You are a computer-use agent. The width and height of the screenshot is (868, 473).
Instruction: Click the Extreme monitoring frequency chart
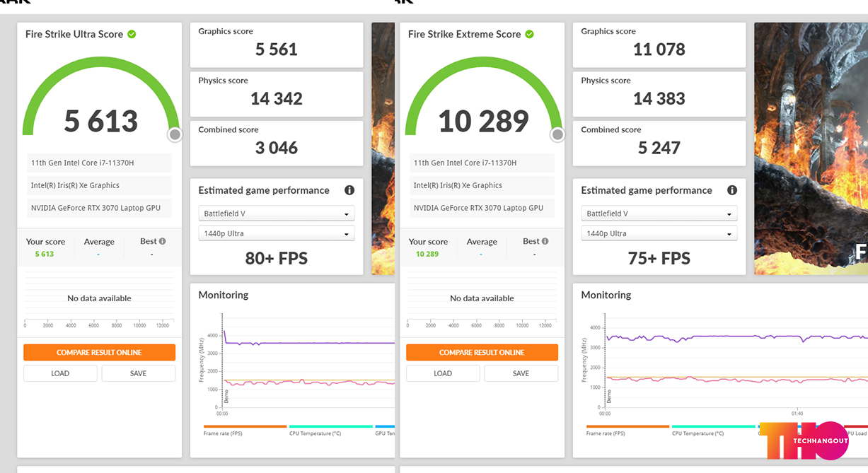[x=736, y=361]
